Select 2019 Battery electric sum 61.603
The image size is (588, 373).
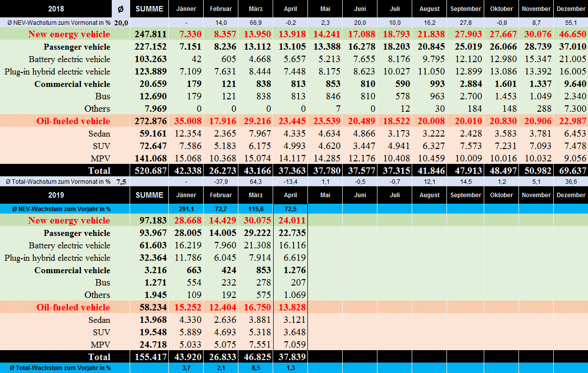click(x=153, y=245)
